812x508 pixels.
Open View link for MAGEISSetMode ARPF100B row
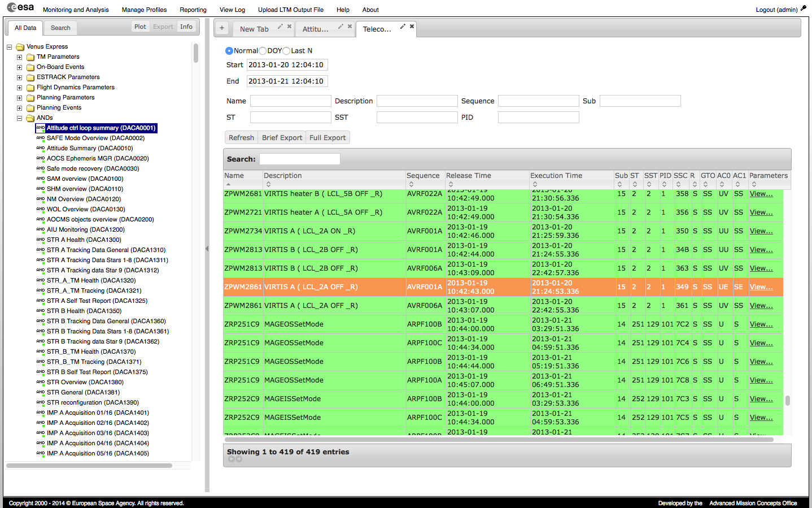tap(761, 399)
